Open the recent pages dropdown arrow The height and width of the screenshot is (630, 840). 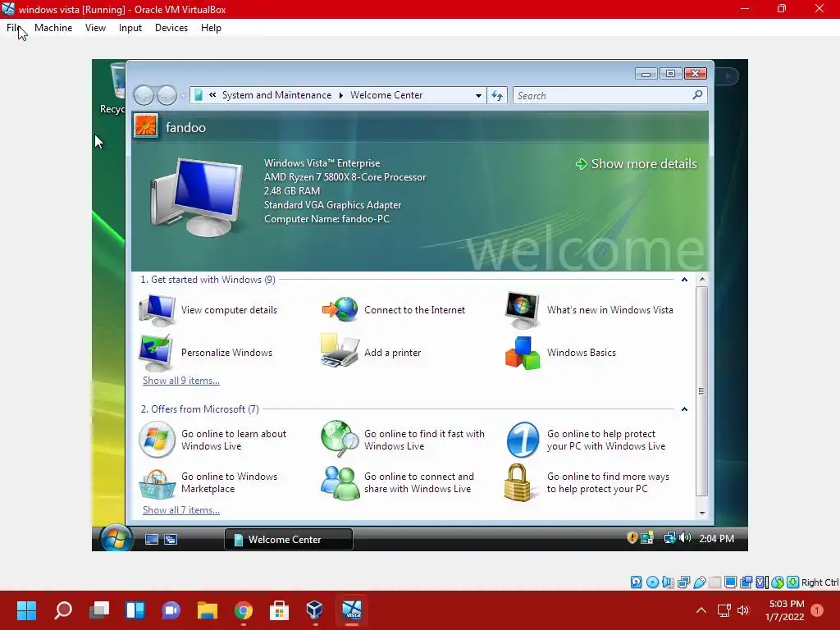(x=183, y=95)
